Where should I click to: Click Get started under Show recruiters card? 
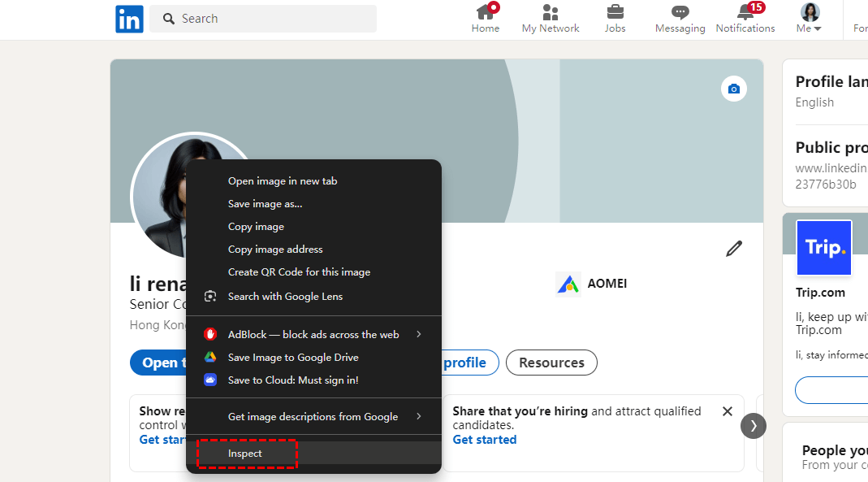pos(162,440)
